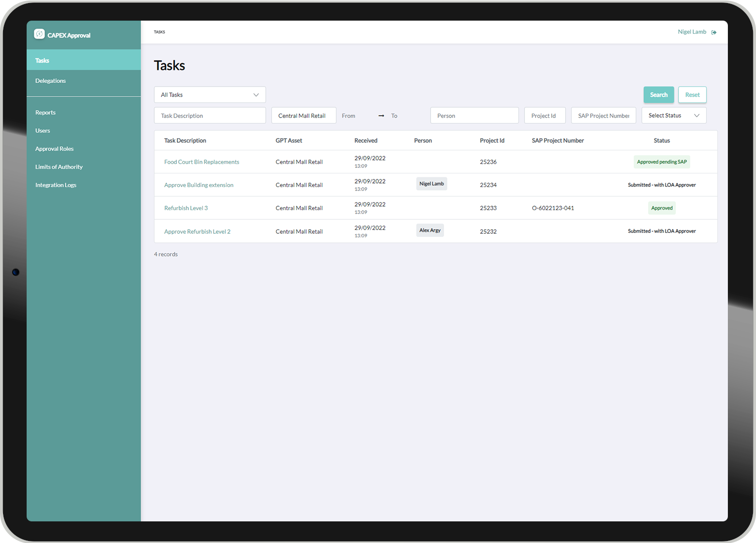Click the Person column header
Image resolution: width=756 pixels, height=543 pixels.
coord(423,141)
